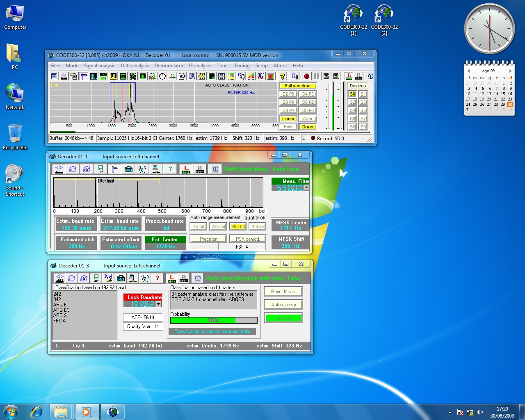Click the spectrum icon in Decoder 01-1 toolbar
Image resolution: width=525 pixels, height=420 pixels.
[59, 169]
